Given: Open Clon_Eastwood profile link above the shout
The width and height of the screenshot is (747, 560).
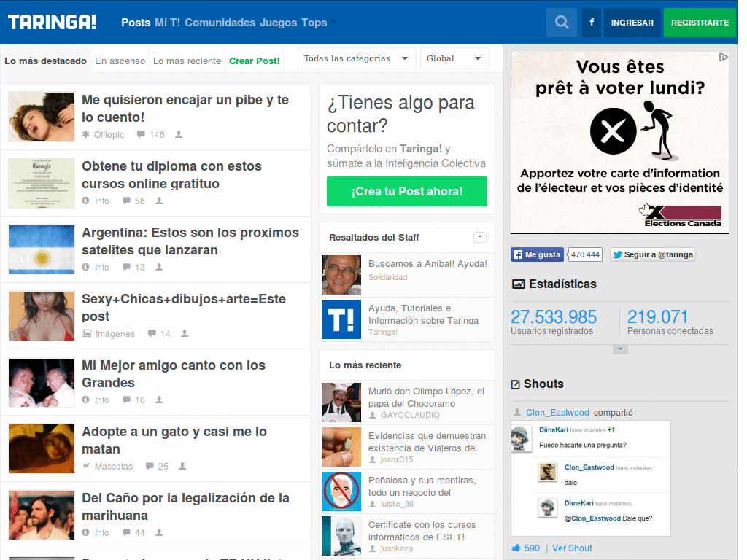Looking at the screenshot, I should tap(557, 413).
